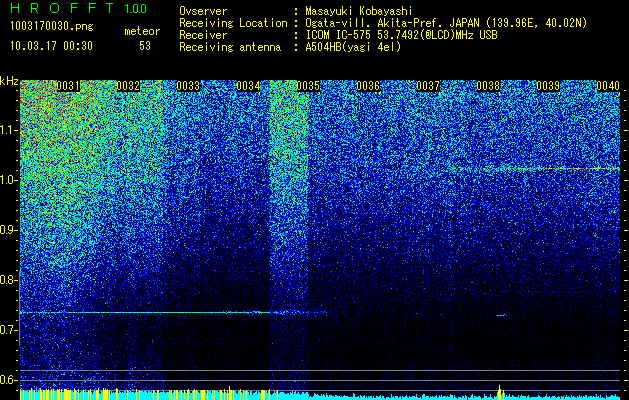Click the 0037 time marker
The image size is (629, 400).
coord(428,86)
